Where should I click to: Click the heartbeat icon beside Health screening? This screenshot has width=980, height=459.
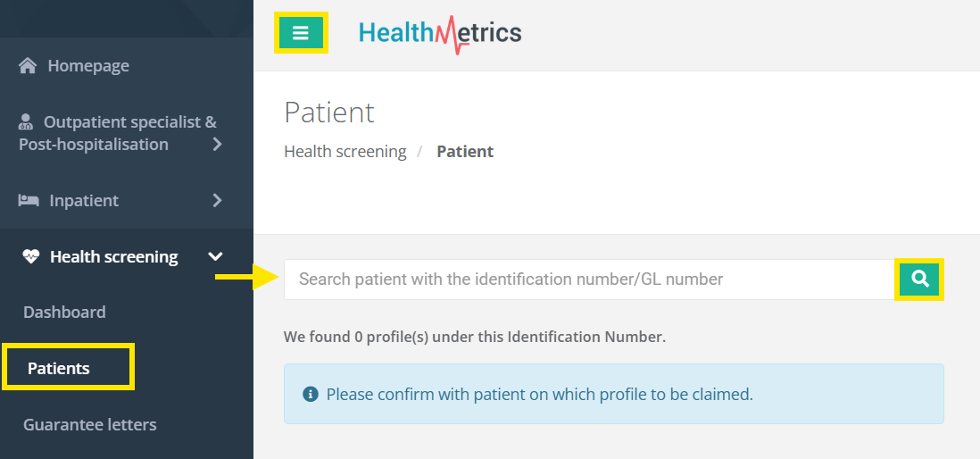pos(31,257)
